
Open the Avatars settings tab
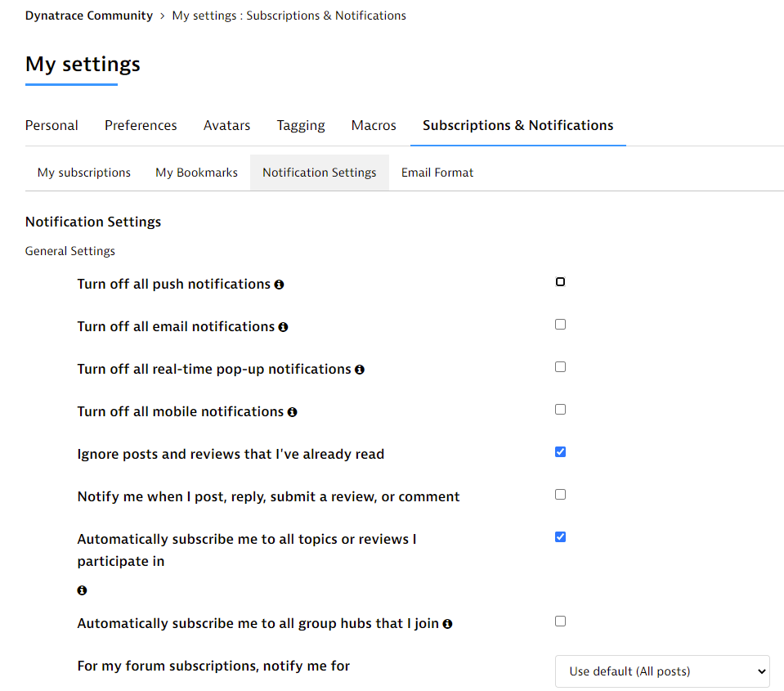tap(226, 125)
